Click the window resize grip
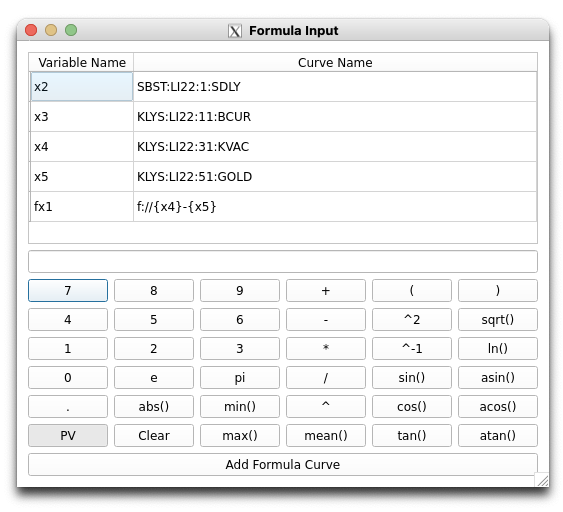 [542, 480]
